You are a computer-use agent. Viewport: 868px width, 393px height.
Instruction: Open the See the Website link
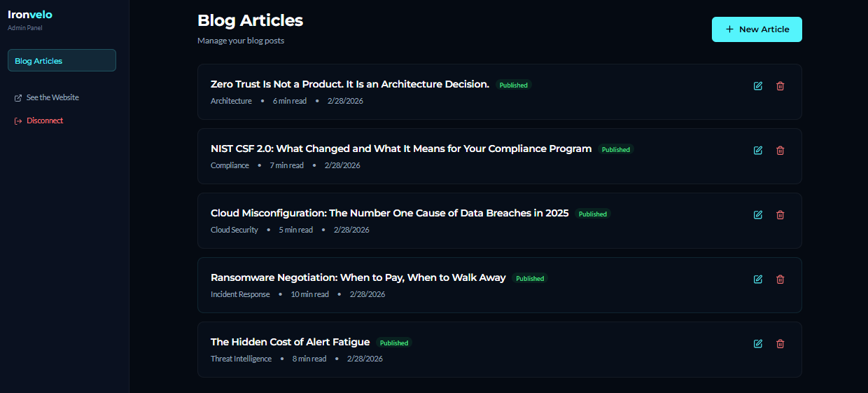pos(46,97)
